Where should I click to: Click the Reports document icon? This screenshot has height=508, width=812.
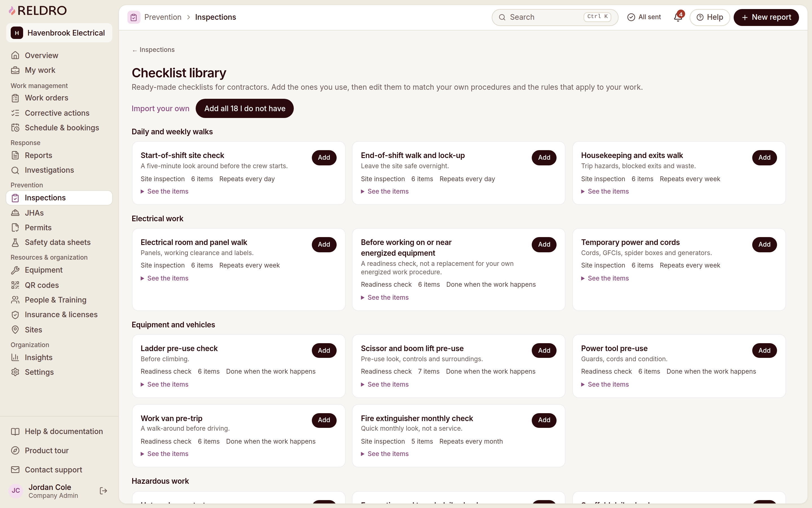pos(15,155)
